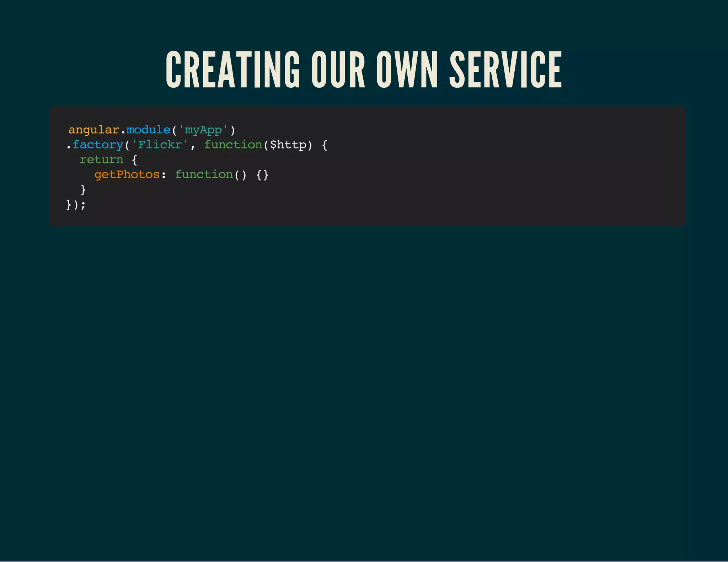Click the slide title 'CREATING OUR OWN SERVICE'
The width and height of the screenshot is (728, 562).
[x=364, y=69]
